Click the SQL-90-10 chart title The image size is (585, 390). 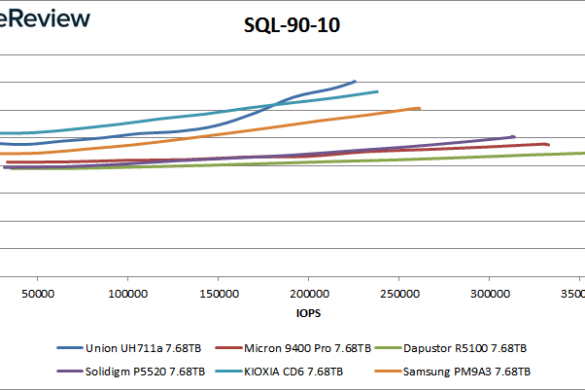[292, 25]
